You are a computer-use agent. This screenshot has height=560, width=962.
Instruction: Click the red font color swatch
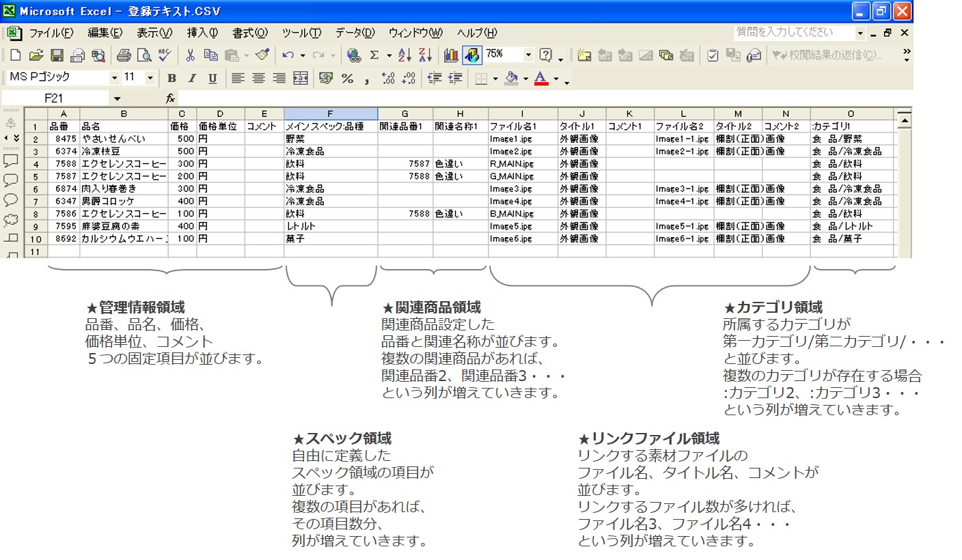(x=541, y=79)
